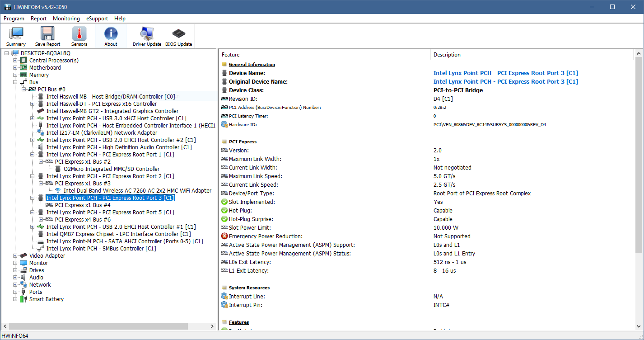Select the Memory module icon in tree

click(x=24, y=75)
